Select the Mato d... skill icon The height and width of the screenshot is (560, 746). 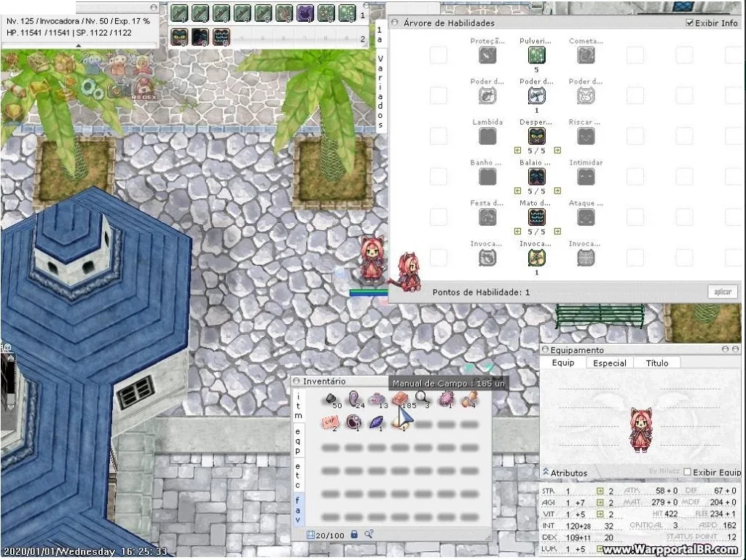point(536,217)
